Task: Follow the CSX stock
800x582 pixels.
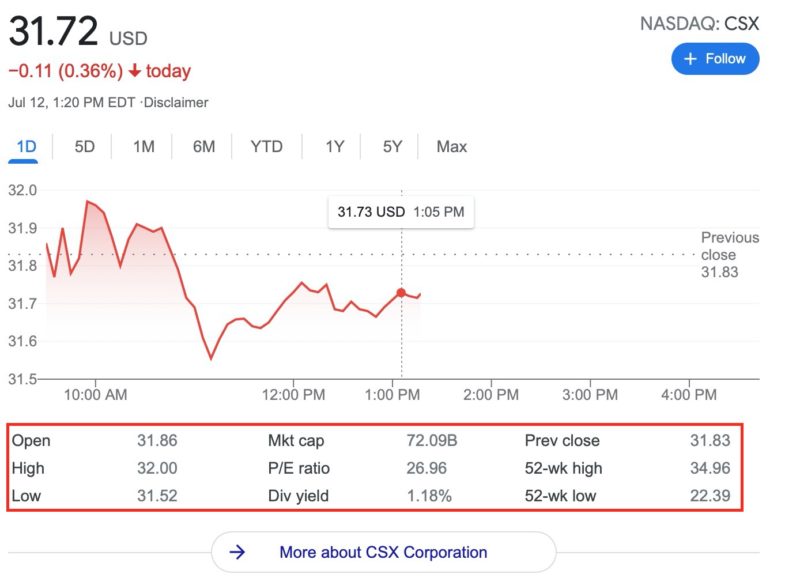Action: coord(715,59)
